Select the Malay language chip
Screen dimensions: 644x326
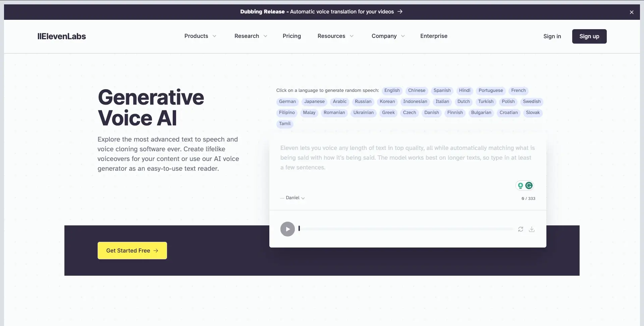coord(309,113)
